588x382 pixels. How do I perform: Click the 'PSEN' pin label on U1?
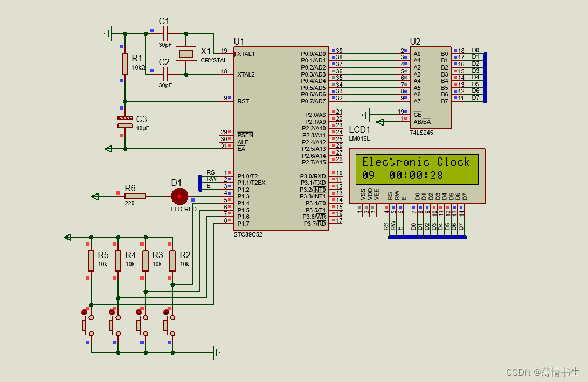coord(245,135)
